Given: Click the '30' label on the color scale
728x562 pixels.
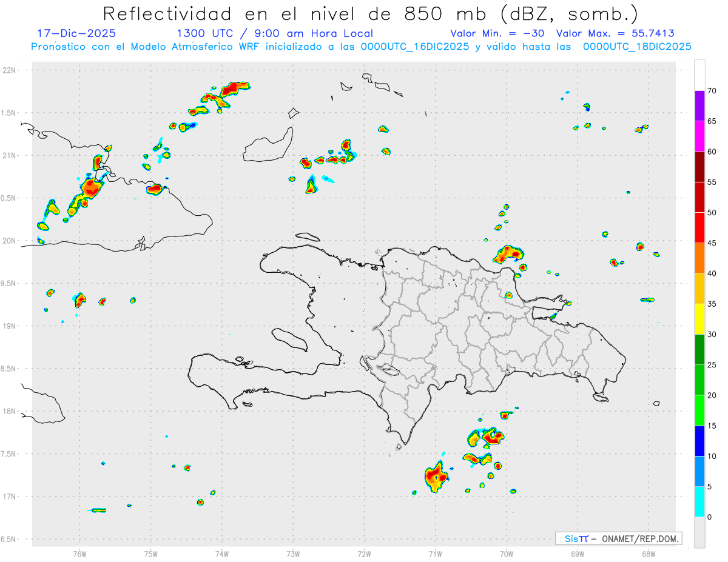Looking at the screenshot, I should point(712,335).
